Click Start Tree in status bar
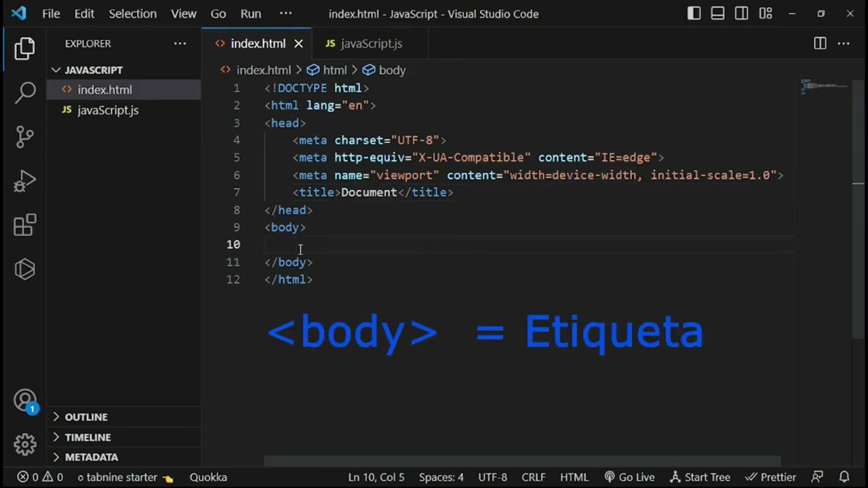The height and width of the screenshot is (488, 868). click(700, 477)
